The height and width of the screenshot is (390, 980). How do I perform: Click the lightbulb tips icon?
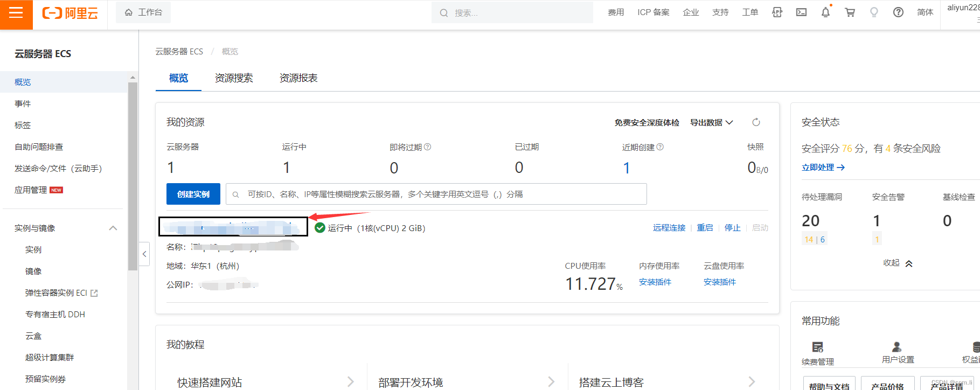[x=874, y=12]
